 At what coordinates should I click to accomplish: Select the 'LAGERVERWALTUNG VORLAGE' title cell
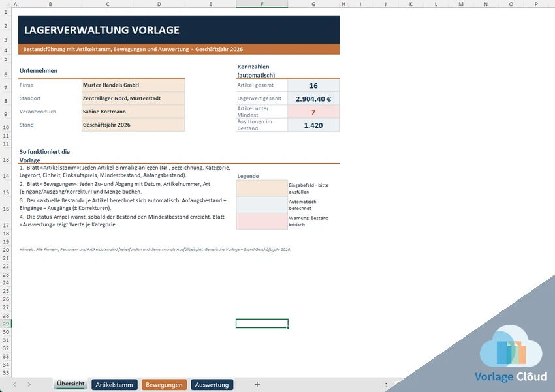click(x=179, y=30)
